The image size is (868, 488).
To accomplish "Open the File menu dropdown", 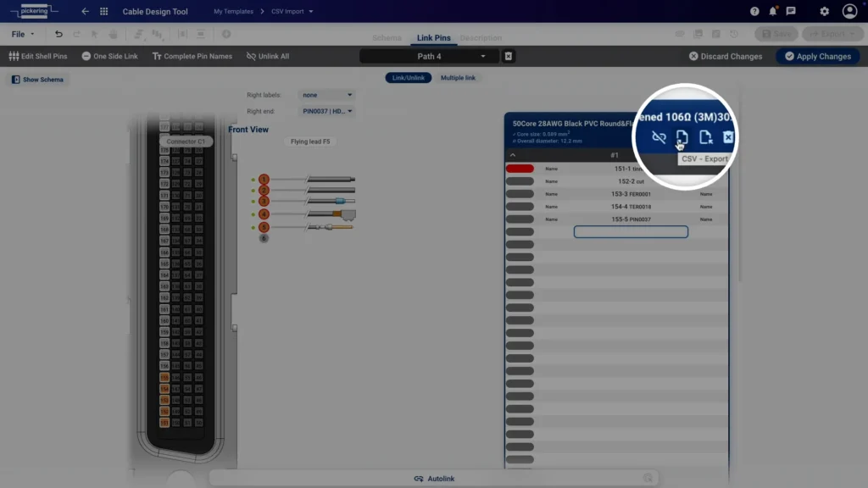I will 23,34.
